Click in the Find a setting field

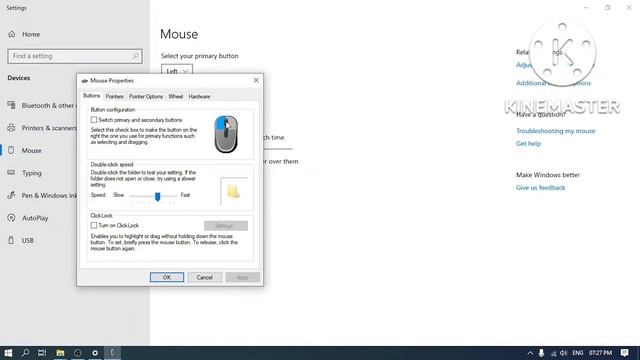point(75,56)
